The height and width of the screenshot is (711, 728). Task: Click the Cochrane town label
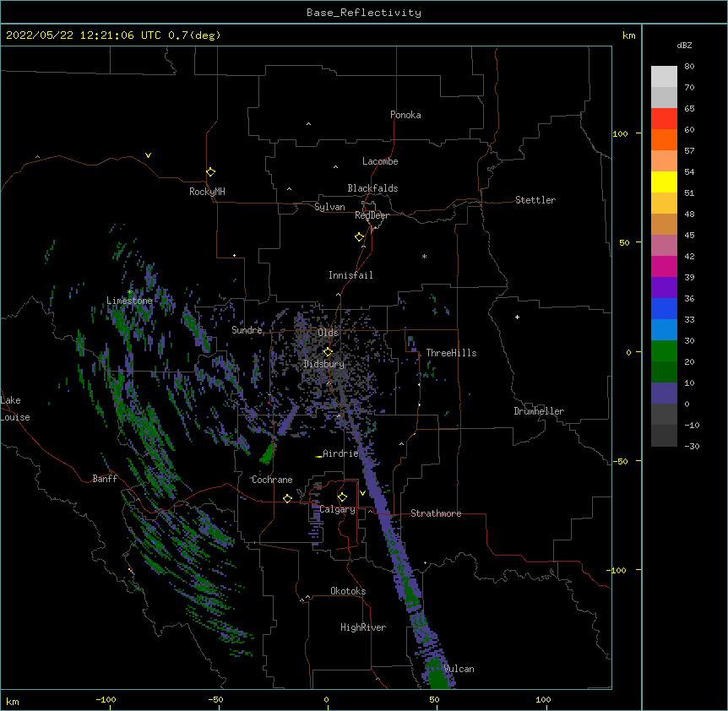tap(272, 480)
